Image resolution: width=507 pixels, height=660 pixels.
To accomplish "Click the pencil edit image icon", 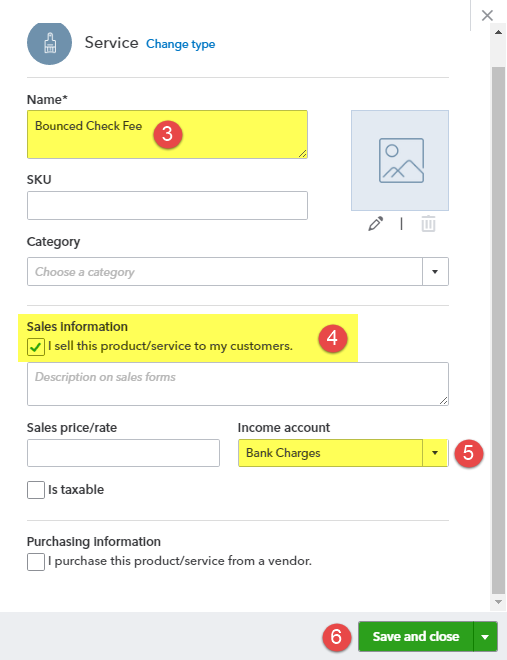I will pos(375,224).
